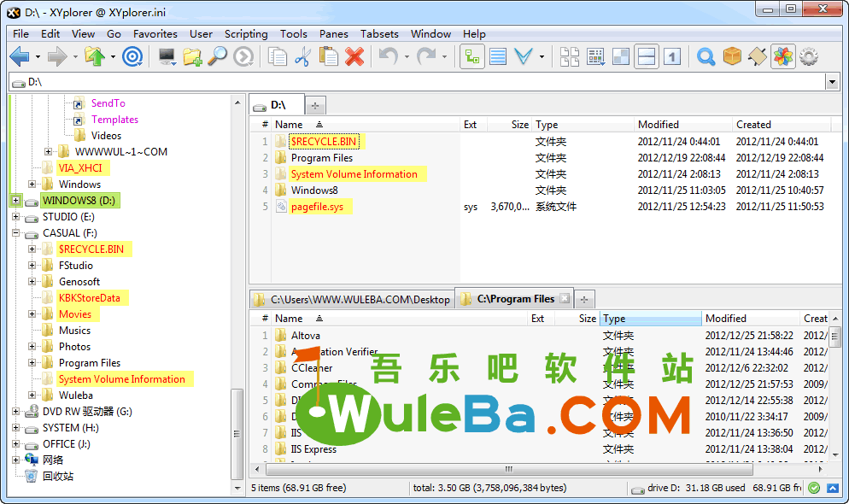Viewport: 849px width, 504px height.
Task: Sort upper pane by Created column
Action: tap(782, 125)
